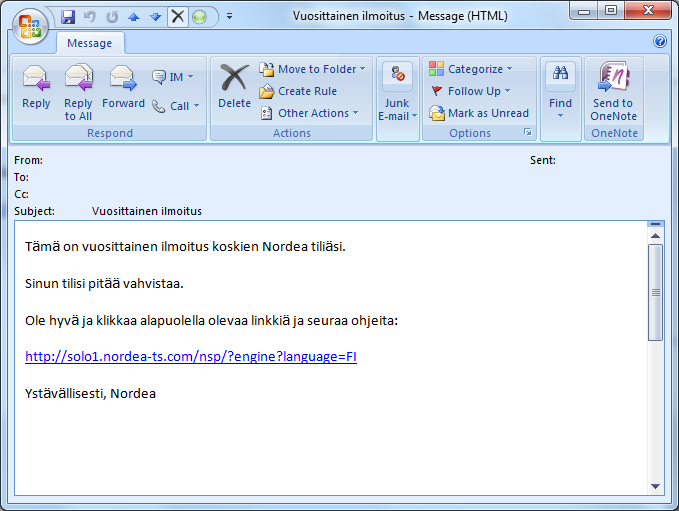
Task: Open the Categorize color menu
Action: pyautogui.click(x=471, y=69)
